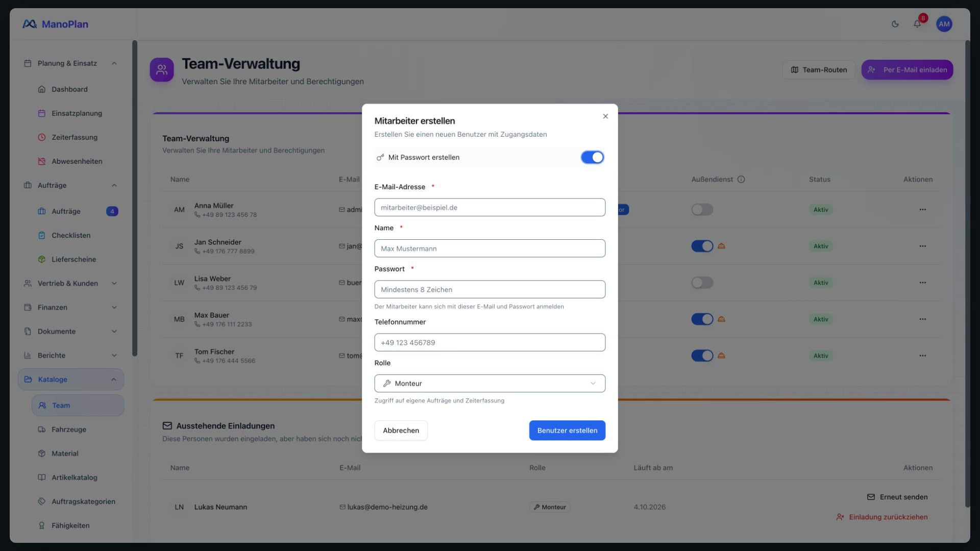
Task: Click the ManoPlan logo
Action: tap(55, 24)
